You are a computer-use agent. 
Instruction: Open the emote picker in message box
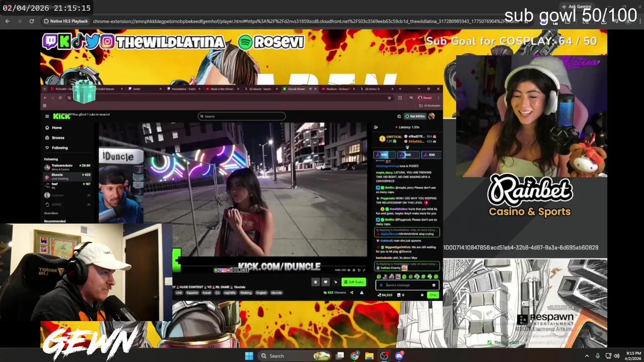coord(434,285)
